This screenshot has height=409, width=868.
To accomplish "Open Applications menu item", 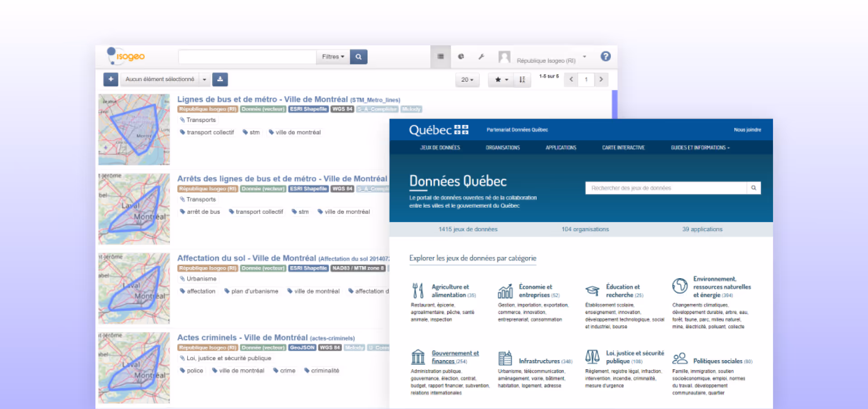I will [x=561, y=147].
